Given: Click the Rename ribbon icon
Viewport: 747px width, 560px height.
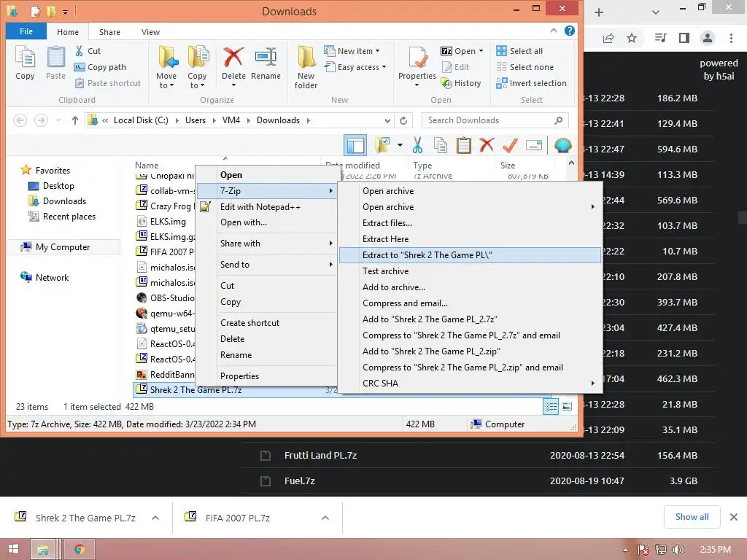Looking at the screenshot, I should click(266, 63).
